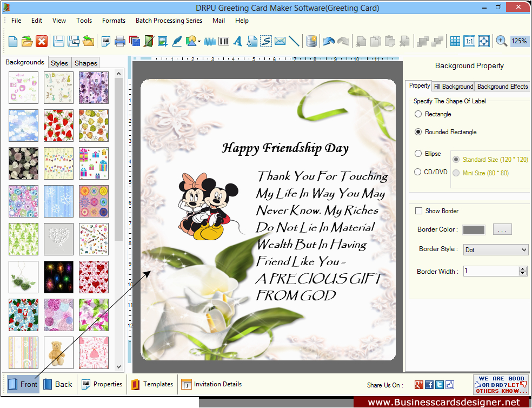Click the red X close-file icon
Screen dimensions: 532x408
point(42,41)
